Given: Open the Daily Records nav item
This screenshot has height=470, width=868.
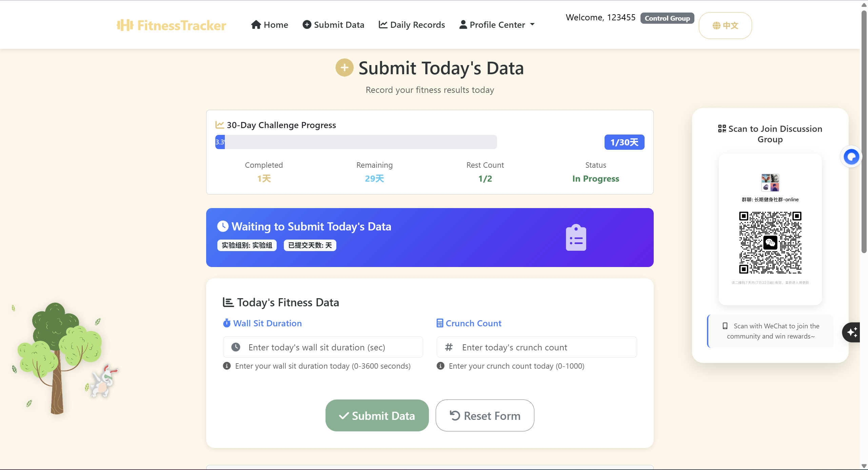Looking at the screenshot, I should (412, 25).
